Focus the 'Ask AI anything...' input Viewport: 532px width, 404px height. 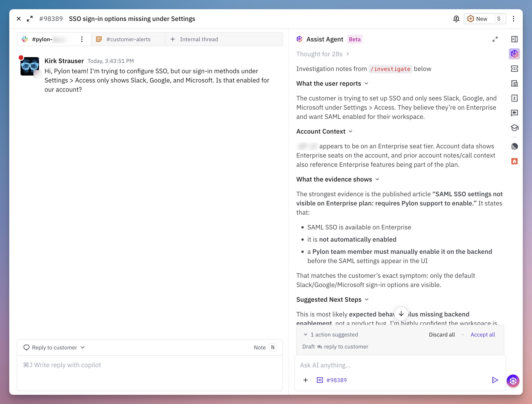tap(400, 365)
